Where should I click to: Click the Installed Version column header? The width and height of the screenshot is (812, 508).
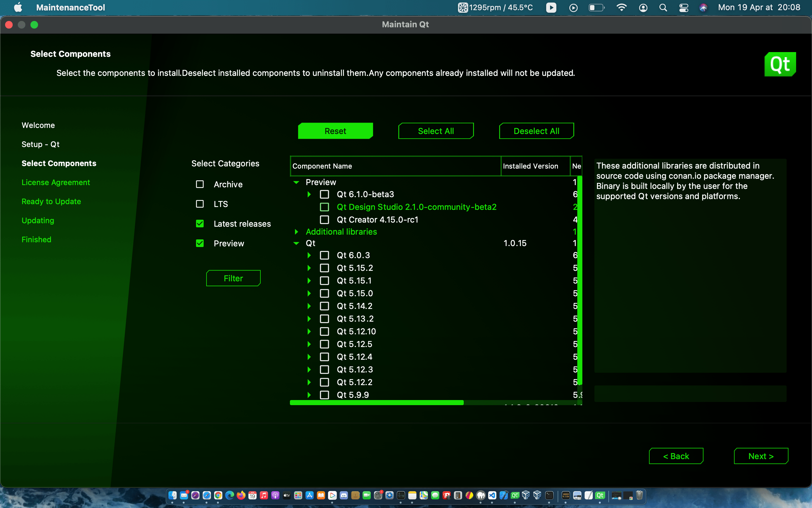(535, 166)
